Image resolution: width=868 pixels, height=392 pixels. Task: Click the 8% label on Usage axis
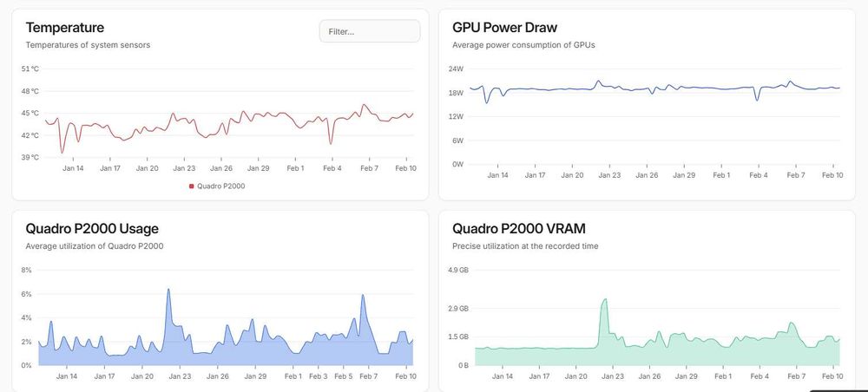click(x=26, y=271)
